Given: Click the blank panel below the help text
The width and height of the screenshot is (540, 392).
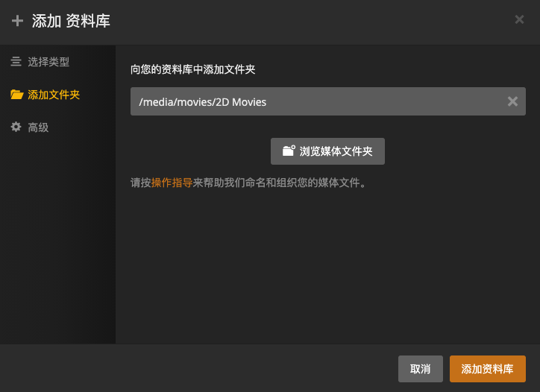Looking at the screenshot, I should 327,267.
